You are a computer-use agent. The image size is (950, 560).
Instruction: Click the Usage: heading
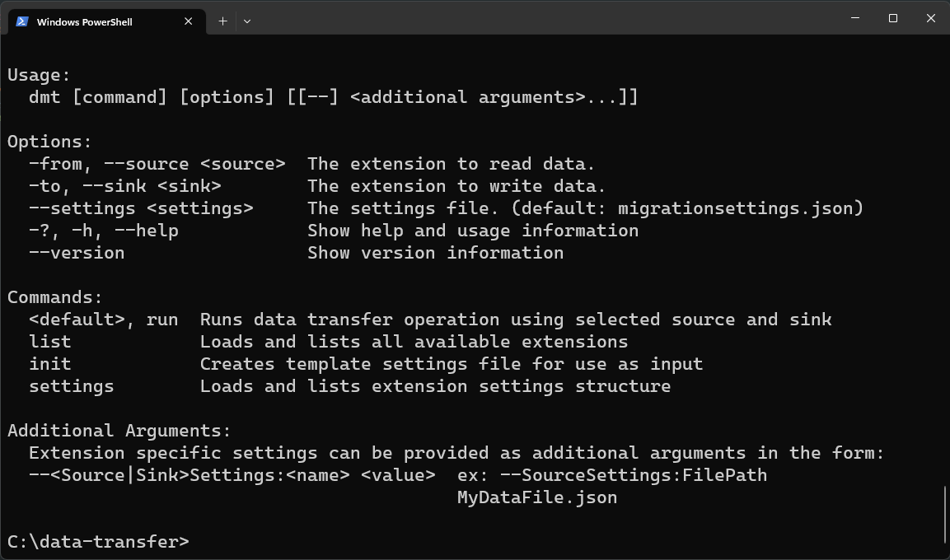(x=39, y=75)
